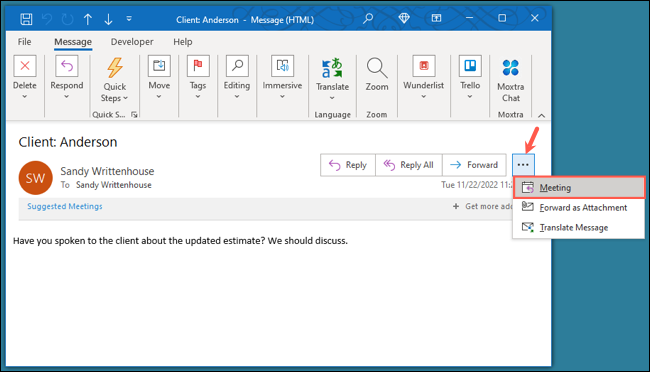Open the Suggested Meetings link
This screenshot has width=650, height=372.
click(65, 207)
